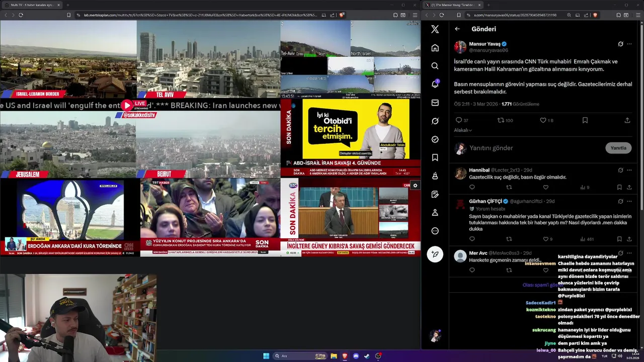The height and width of the screenshot is (362, 644).
Task: Open the More circle menu in the X sidebar
Action: click(x=435, y=231)
